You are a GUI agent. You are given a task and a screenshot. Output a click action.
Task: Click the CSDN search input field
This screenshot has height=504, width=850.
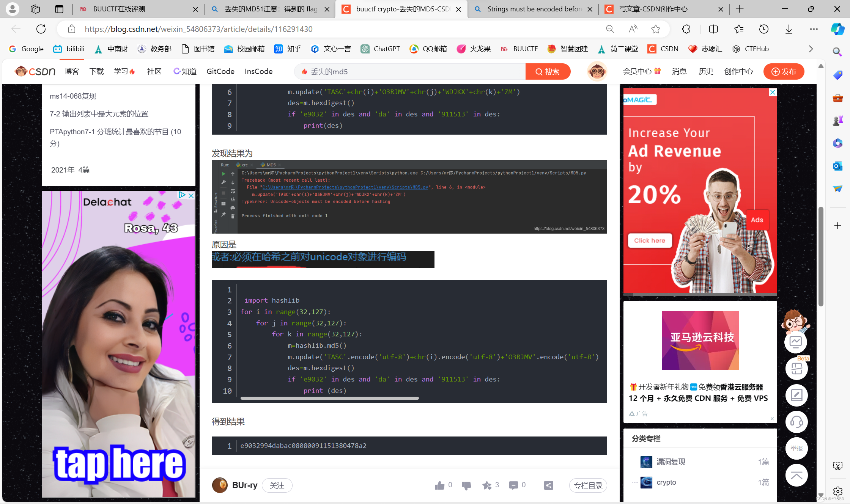pyautogui.click(x=410, y=72)
